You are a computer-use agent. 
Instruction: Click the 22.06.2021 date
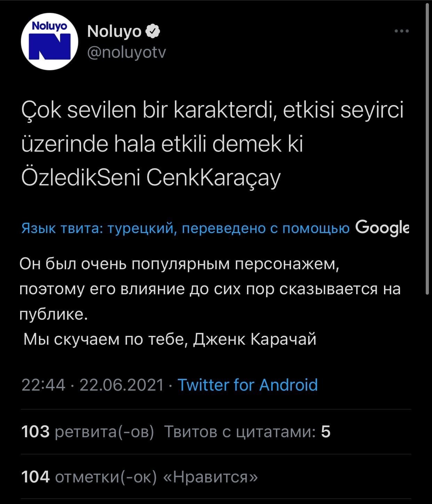121,385
